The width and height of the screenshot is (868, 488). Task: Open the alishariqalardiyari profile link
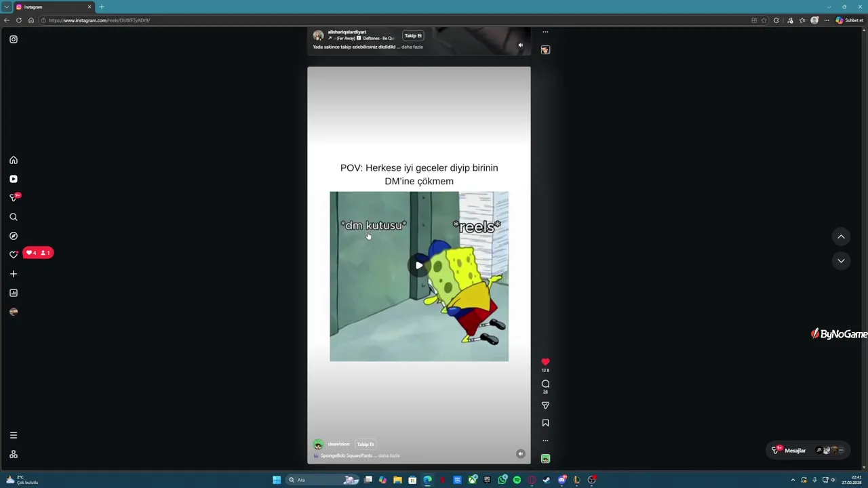pos(347,32)
